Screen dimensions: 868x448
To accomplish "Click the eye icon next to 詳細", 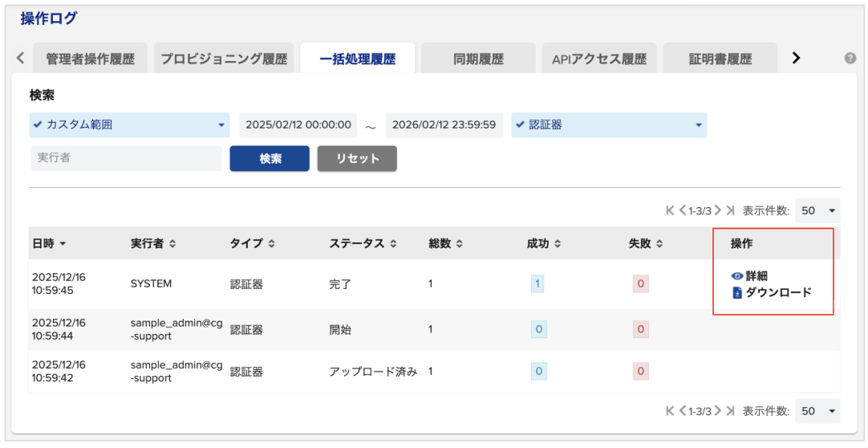I will (736, 275).
